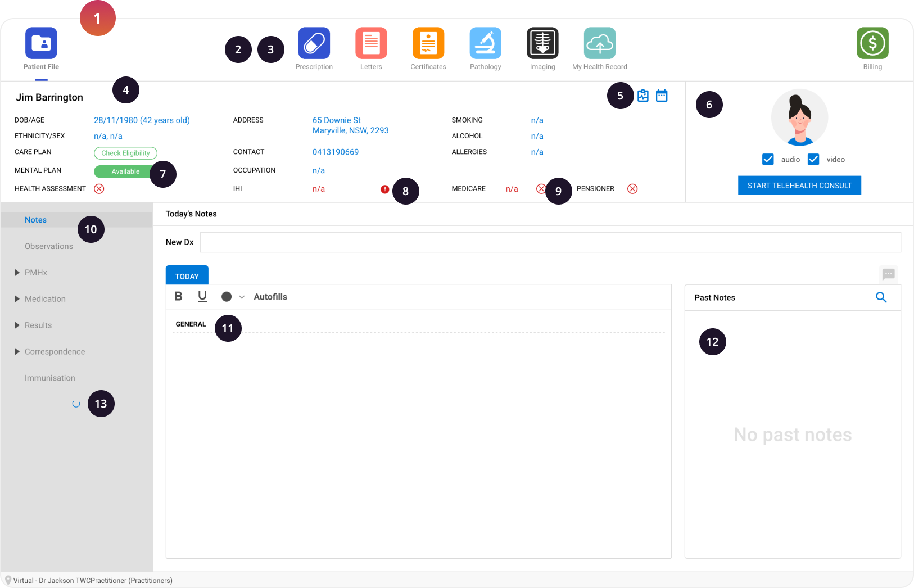Open My Health Record cloud icon
The image size is (914, 588).
click(x=599, y=43)
